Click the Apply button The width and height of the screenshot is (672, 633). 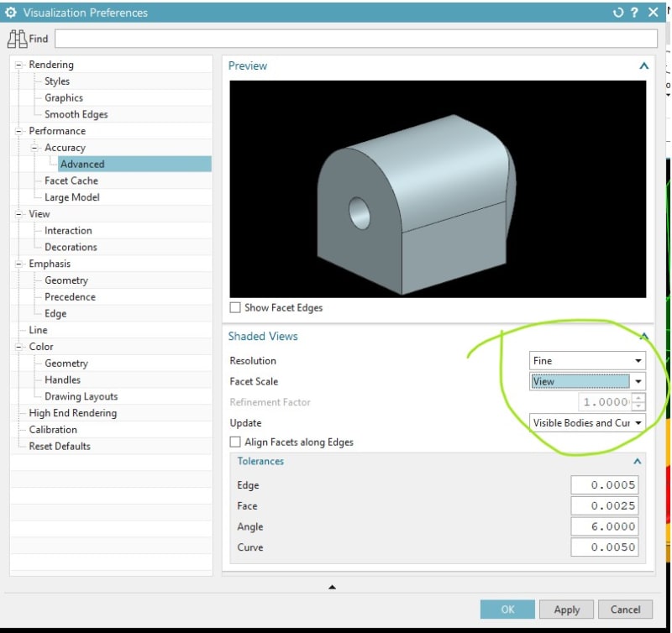[x=566, y=609]
